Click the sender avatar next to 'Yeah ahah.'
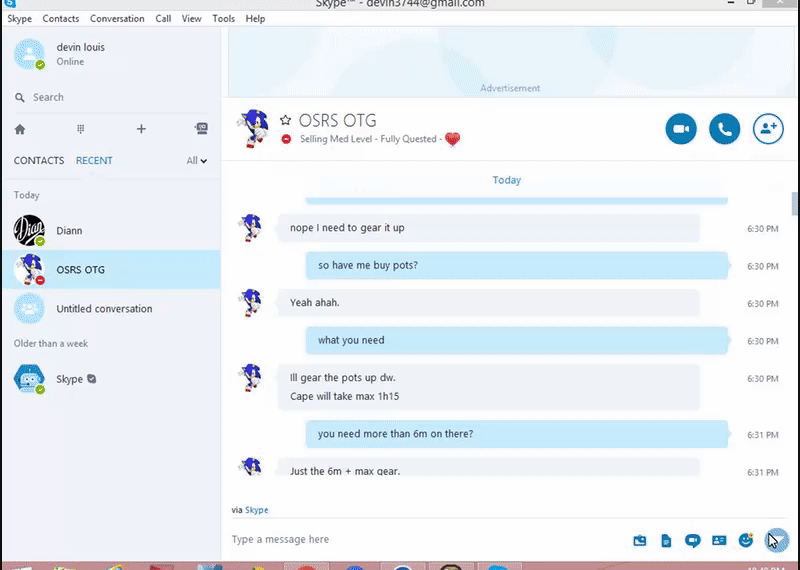The height and width of the screenshot is (570, 800). point(252,303)
